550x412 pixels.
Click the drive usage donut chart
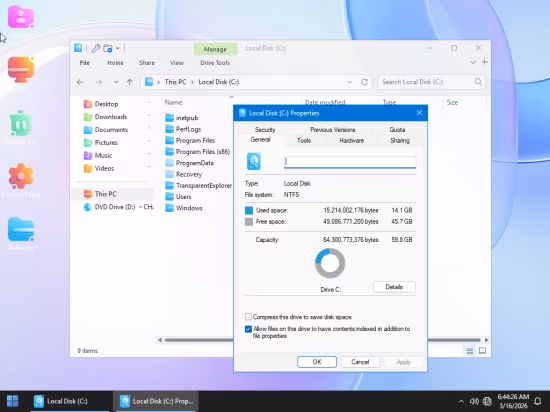point(330,263)
